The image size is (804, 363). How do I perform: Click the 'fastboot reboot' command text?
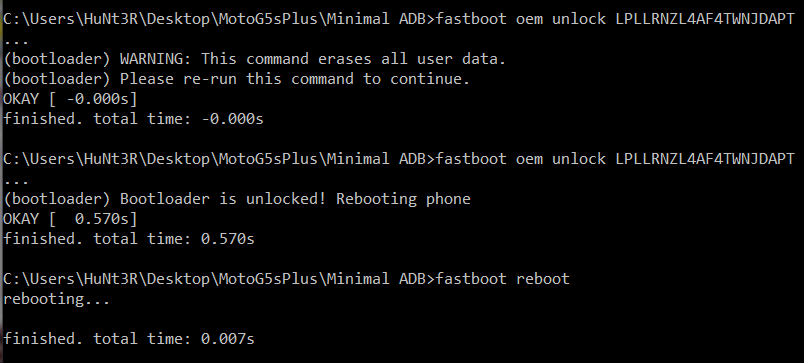tap(502, 279)
